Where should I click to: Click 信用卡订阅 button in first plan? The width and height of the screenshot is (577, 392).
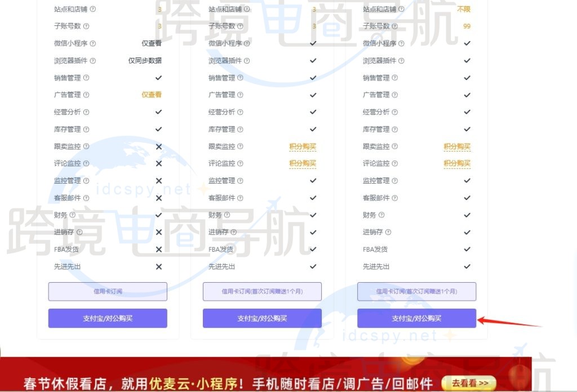coord(107,291)
